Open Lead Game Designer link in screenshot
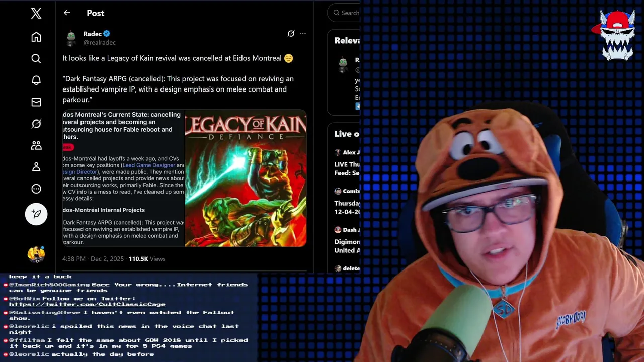The height and width of the screenshot is (362, 644). [x=149, y=165]
